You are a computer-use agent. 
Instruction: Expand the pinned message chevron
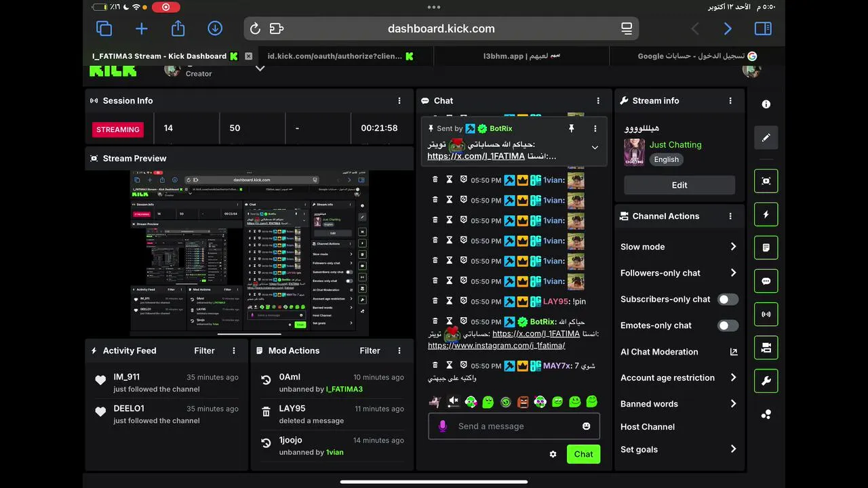click(595, 147)
